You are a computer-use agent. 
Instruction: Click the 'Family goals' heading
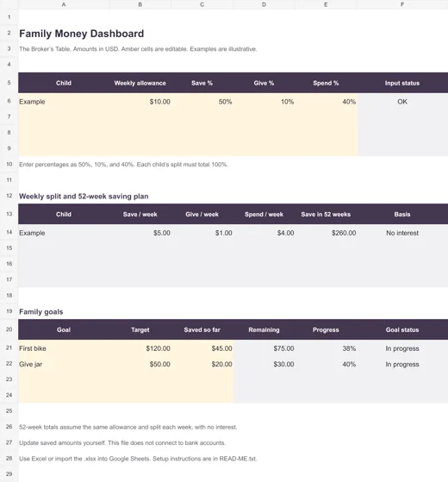[40, 311]
